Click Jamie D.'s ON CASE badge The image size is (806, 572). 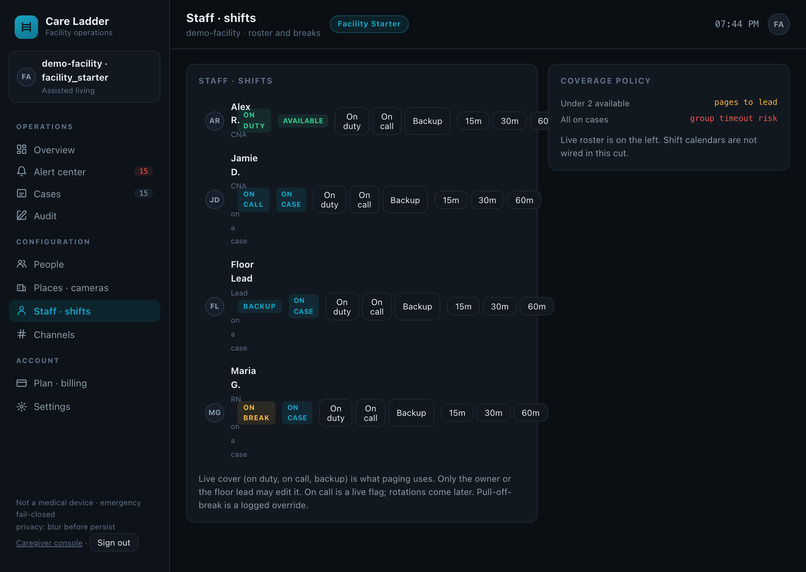(291, 199)
